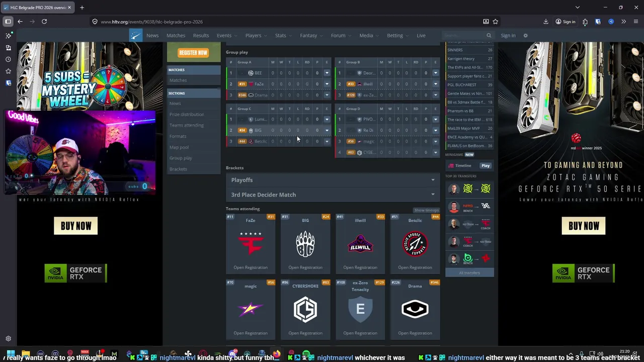Expand the 3rd Place Decider Match section

click(x=333, y=195)
